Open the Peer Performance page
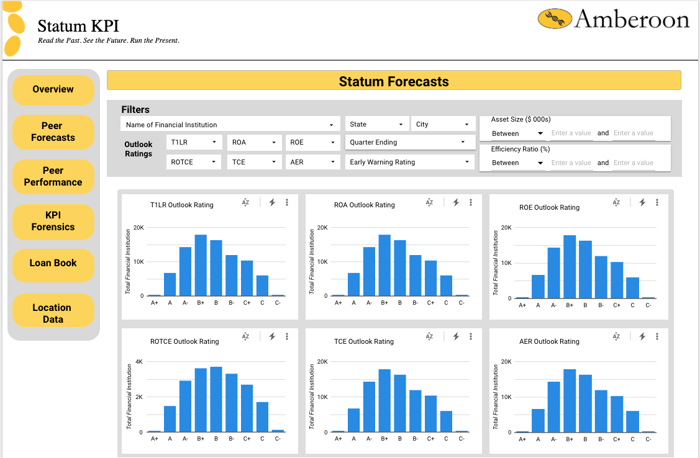The height and width of the screenshot is (458, 700). click(53, 176)
